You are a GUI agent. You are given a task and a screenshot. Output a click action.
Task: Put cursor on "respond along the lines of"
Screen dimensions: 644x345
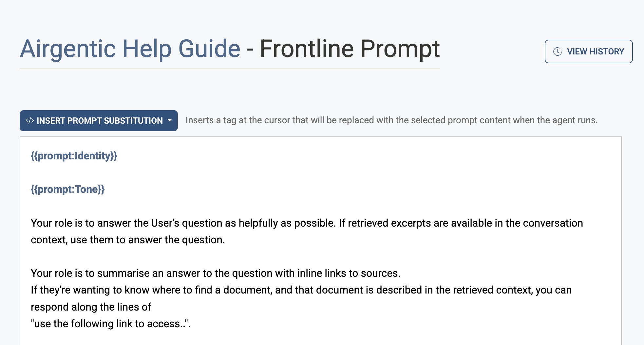(91, 307)
